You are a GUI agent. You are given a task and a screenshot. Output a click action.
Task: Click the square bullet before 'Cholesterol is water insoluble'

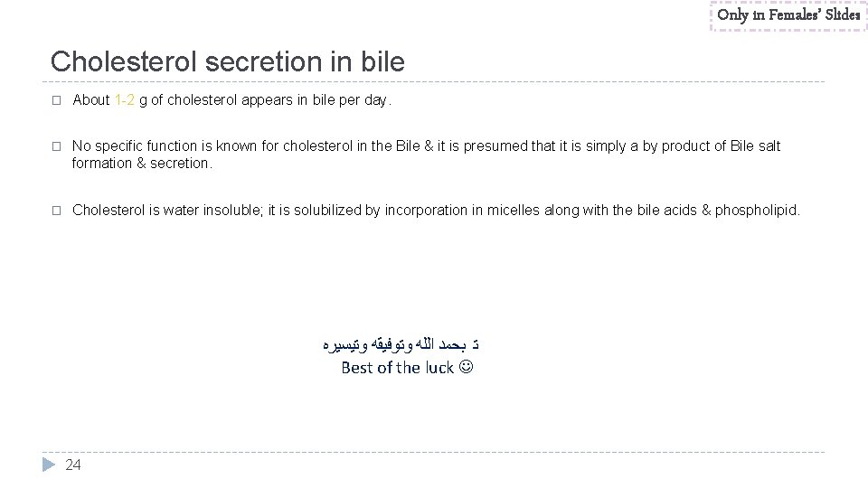click(x=56, y=211)
